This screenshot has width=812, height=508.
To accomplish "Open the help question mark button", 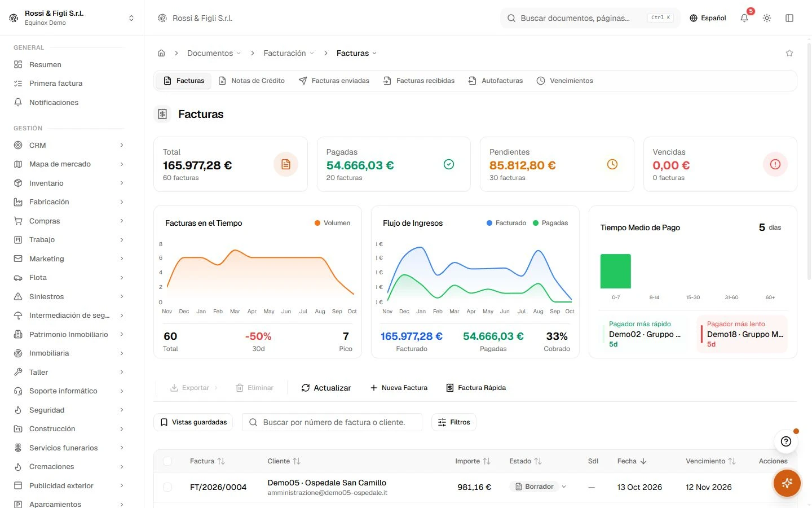I will [786, 441].
